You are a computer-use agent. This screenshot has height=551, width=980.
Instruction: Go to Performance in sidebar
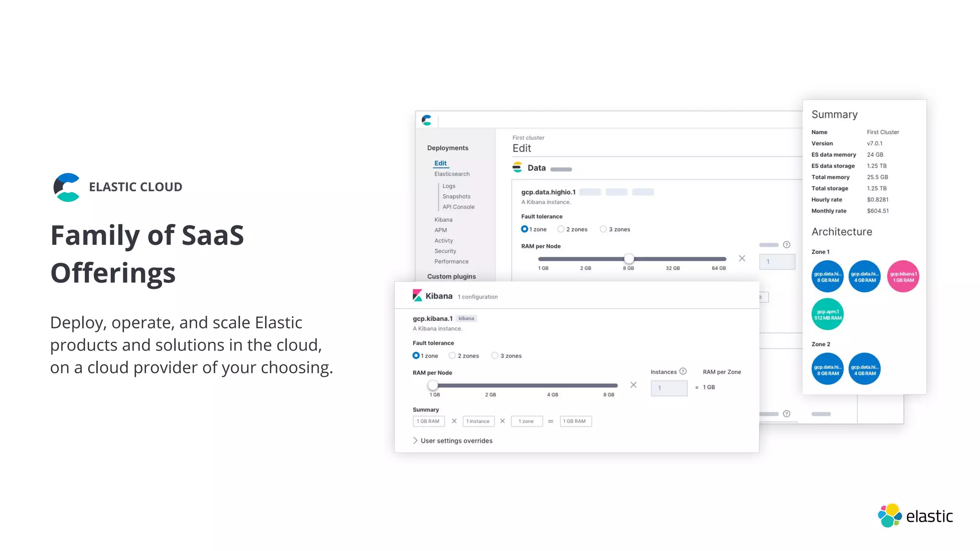(451, 262)
